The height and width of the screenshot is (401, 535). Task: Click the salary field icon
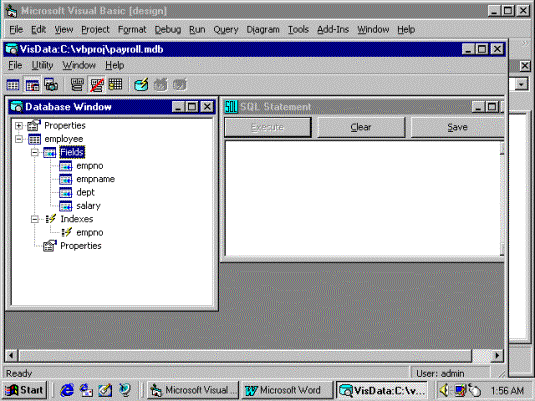pyautogui.click(x=66, y=206)
